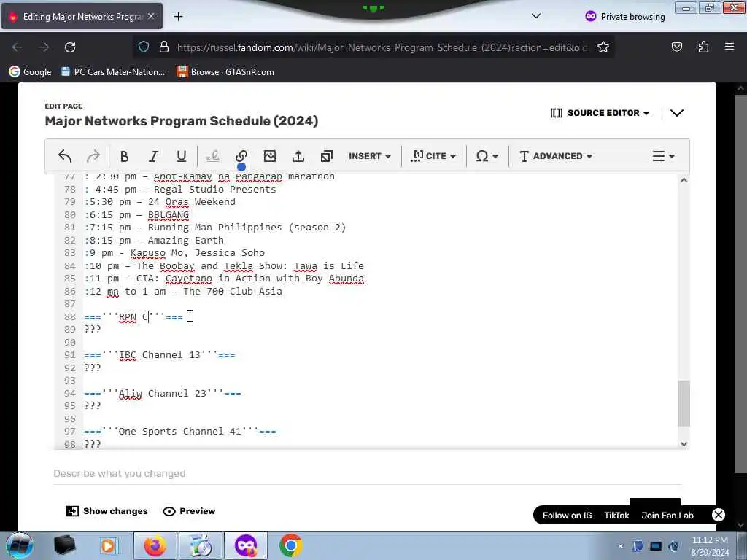Open the ADVANCED formatting dropdown
This screenshot has height=560, width=747.
click(555, 156)
